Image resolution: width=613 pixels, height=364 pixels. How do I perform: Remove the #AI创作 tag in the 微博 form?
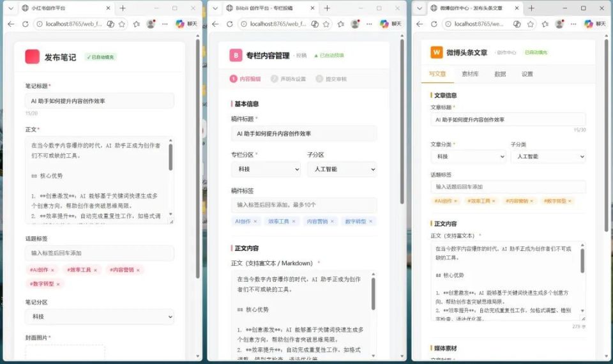(x=455, y=201)
